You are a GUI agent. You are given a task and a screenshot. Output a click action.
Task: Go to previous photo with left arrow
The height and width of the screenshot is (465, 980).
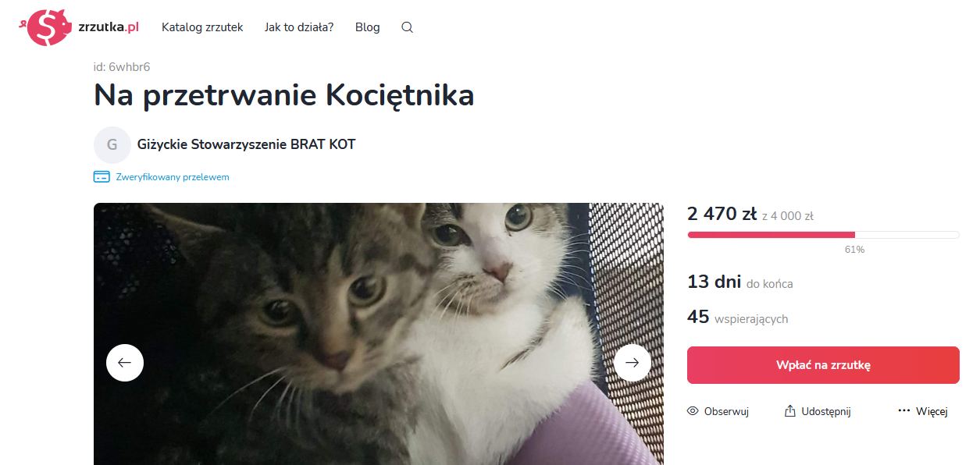point(125,363)
